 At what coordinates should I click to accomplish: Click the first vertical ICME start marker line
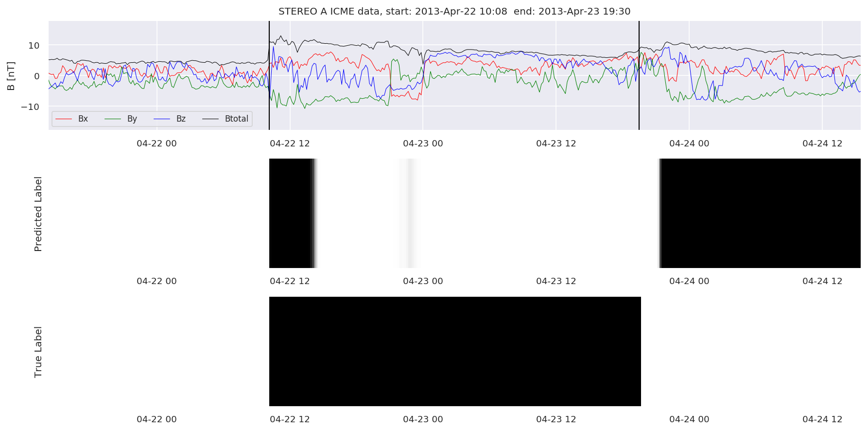click(269, 75)
